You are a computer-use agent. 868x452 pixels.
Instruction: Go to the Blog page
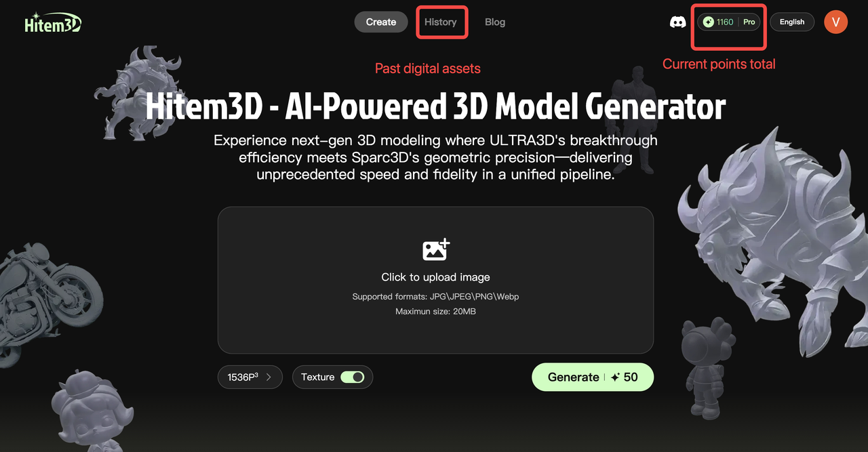point(495,22)
